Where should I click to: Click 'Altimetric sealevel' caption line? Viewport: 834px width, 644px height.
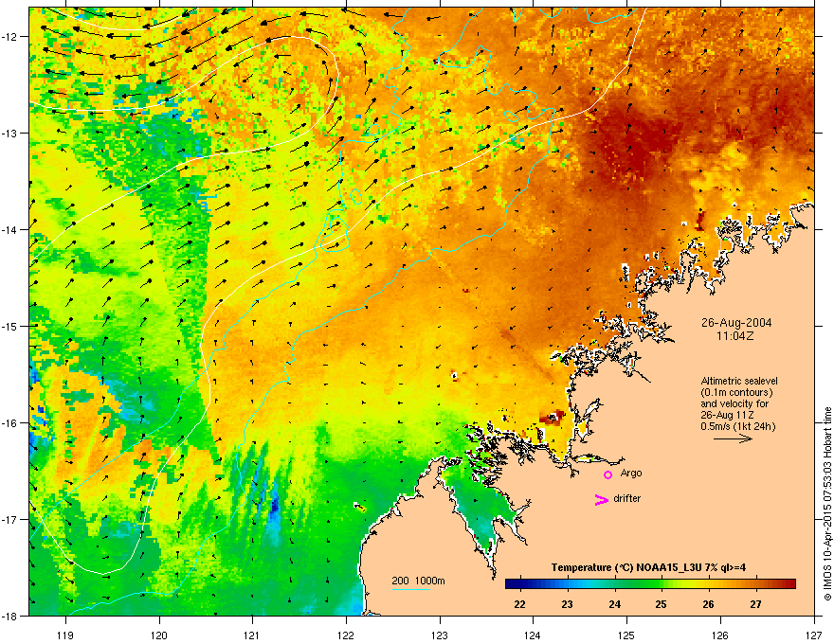[739, 381]
